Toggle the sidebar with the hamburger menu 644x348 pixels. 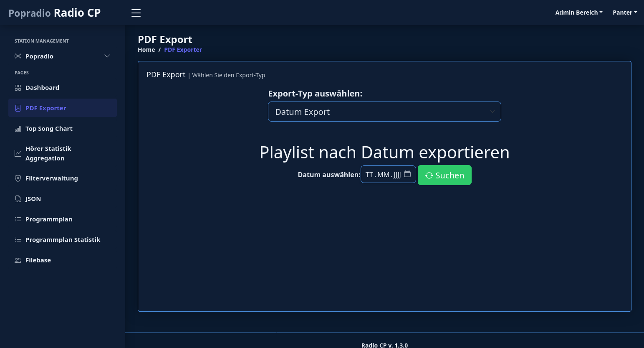(136, 13)
